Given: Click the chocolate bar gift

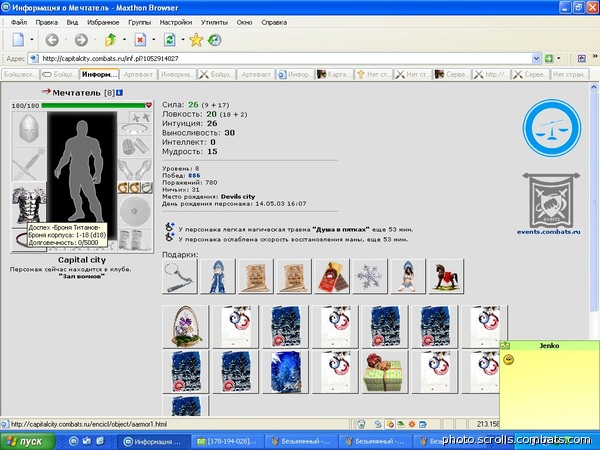Looking at the screenshot, I should [x=332, y=276].
